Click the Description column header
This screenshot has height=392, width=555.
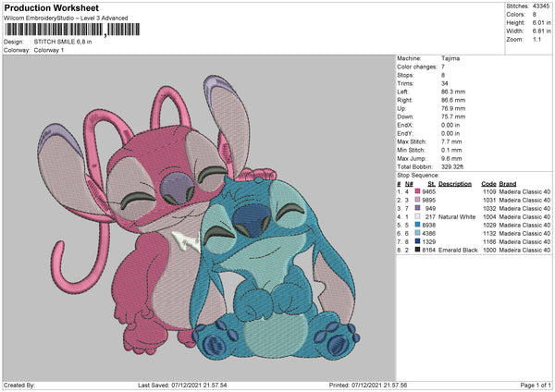click(455, 184)
